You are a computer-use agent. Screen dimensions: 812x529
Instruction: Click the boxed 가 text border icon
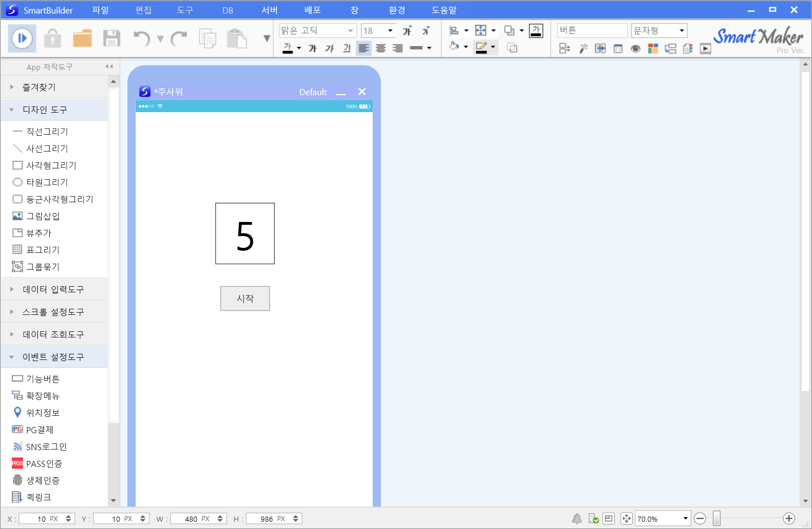pos(536,30)
